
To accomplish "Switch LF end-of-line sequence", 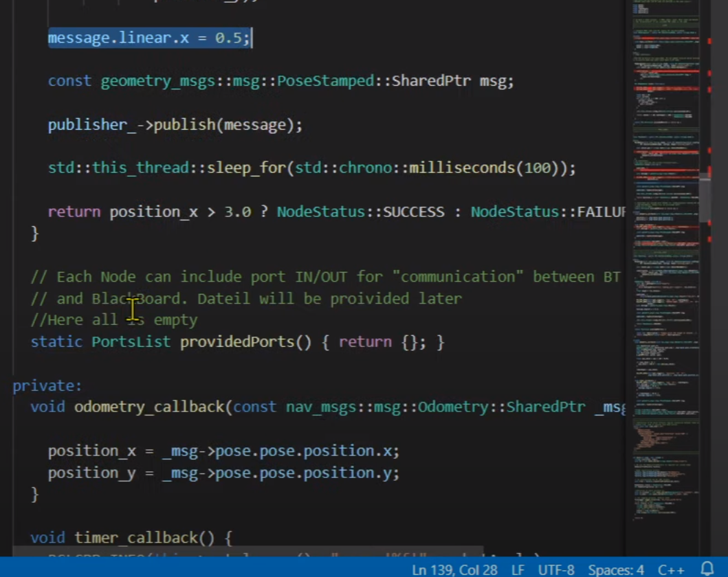I will tap(518, 570).
